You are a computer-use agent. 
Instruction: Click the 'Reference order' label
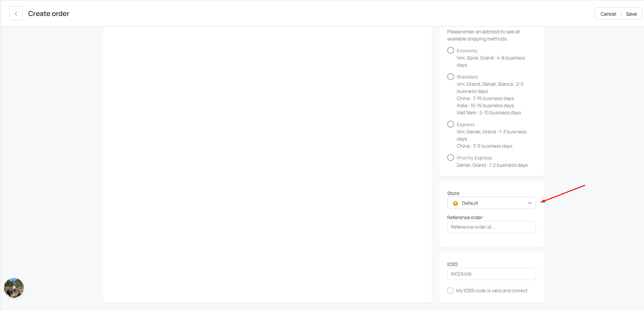[x=465, y=218]
